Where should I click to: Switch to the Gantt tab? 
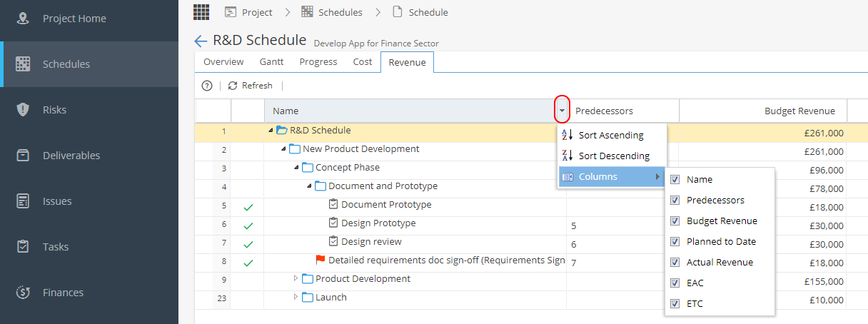click(x=271, y=62)
